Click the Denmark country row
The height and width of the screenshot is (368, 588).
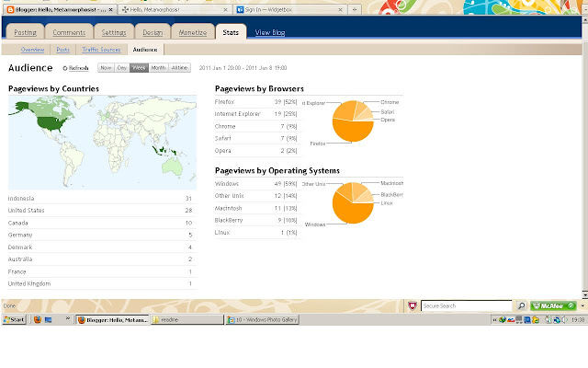click(x=102, y=247)
